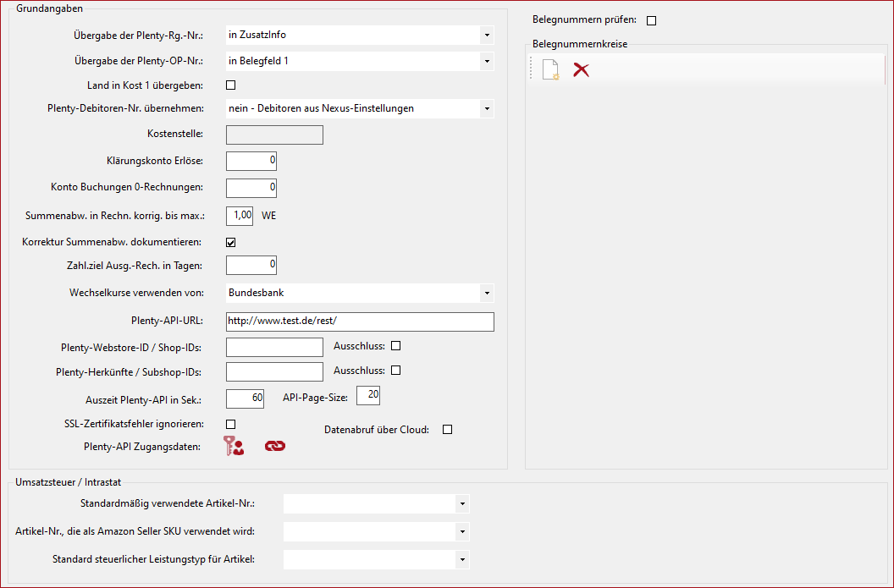Enable Belegnummern prüfen checkbox
The width and height of the screenshot is (894, 588).
pyautogui.click(x=651, y=20)
